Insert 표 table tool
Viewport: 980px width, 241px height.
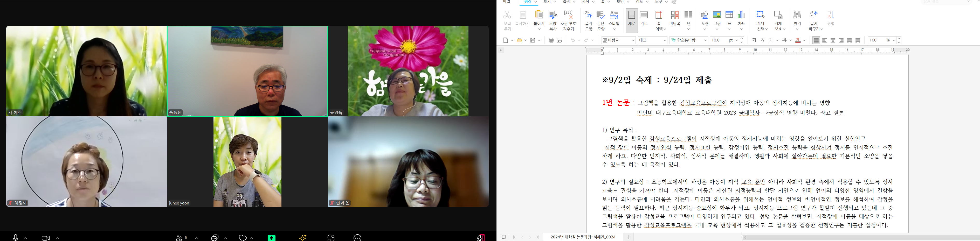click(x=729, y=20)
